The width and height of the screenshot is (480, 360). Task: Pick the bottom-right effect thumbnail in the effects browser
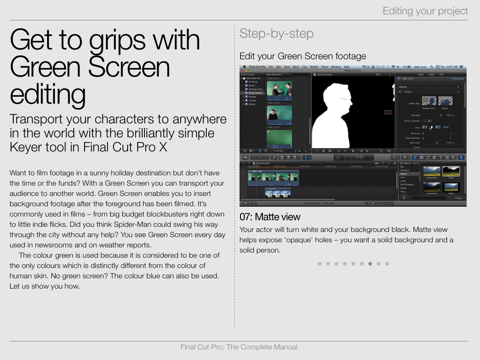click(451, 187)
